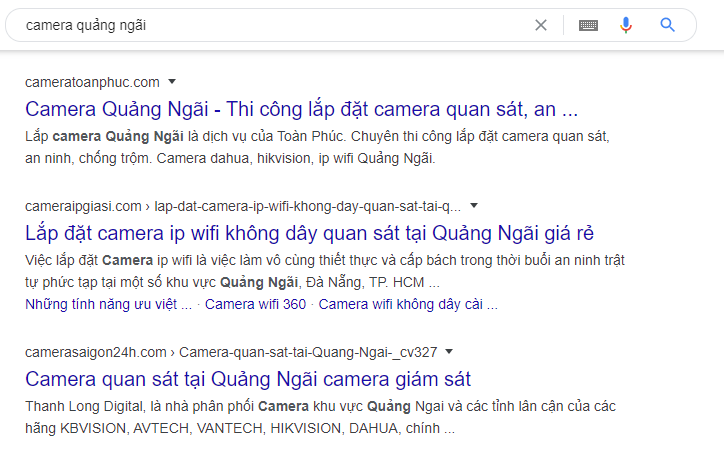This screenshot has height=469, width=724.
Task: Click the camerasaigon24h.com breadcrumb URL
Action: 231,352
